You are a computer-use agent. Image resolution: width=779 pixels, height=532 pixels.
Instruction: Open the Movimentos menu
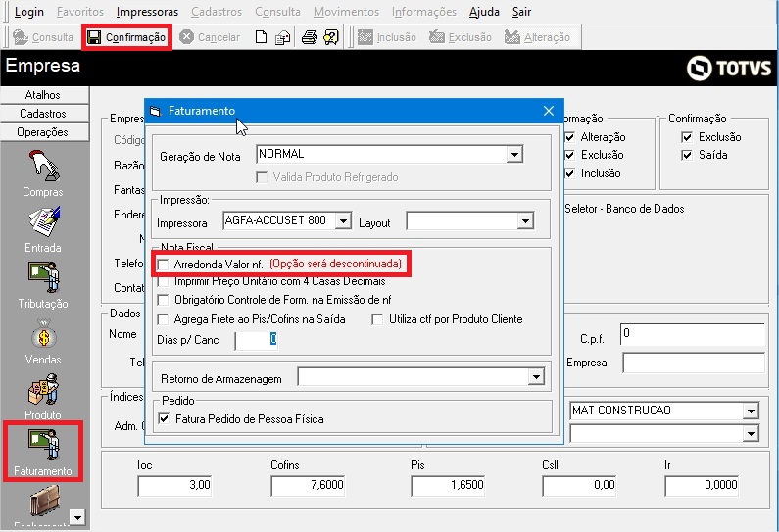(346, 12)
